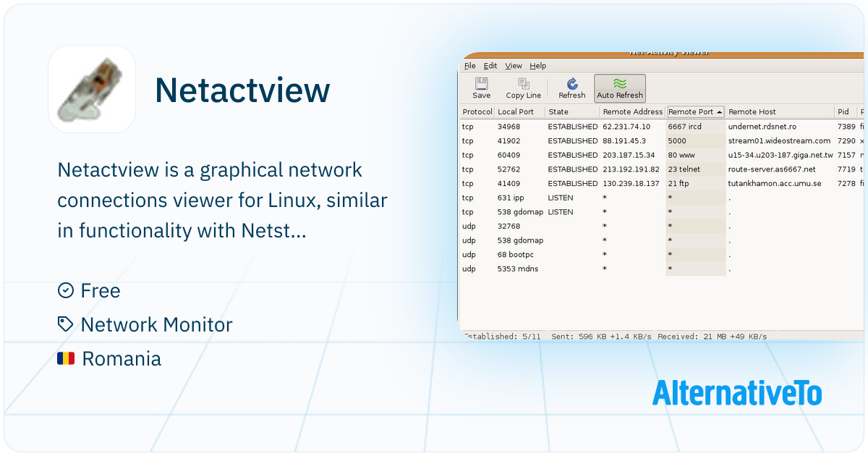The image size is (868, 456).
Task: Open the File menu
Action: (470, 66)
